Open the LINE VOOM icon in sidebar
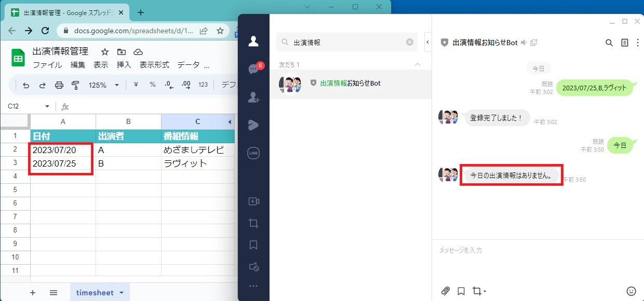644x301 pixels. pos(253,125)
